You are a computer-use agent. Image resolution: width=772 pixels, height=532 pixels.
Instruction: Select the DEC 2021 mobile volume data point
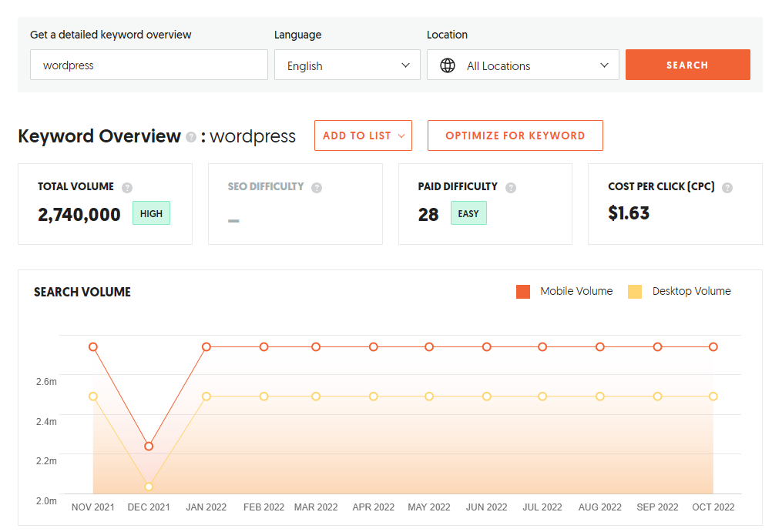point(149,446)
